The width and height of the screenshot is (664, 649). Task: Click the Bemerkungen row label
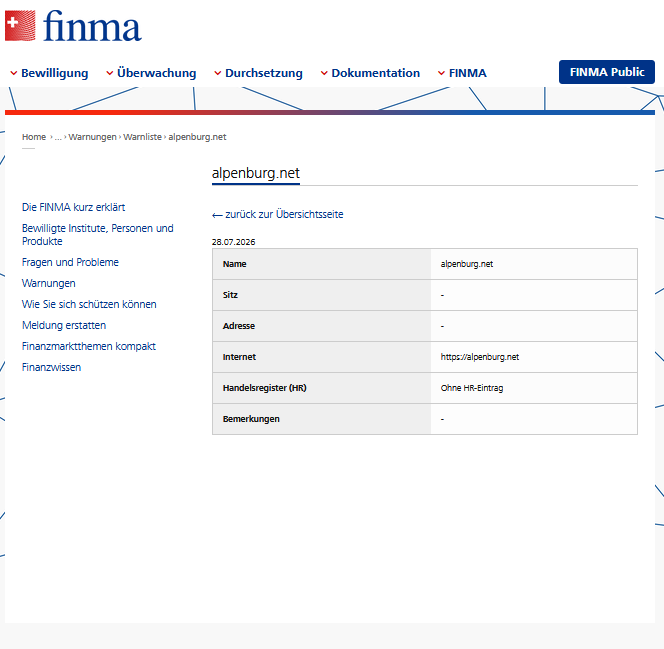[251, 419]
